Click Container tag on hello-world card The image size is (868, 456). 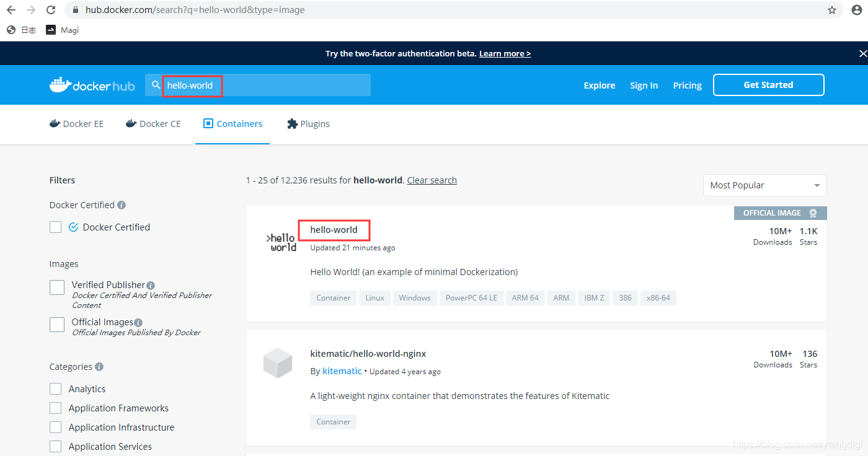334,298
